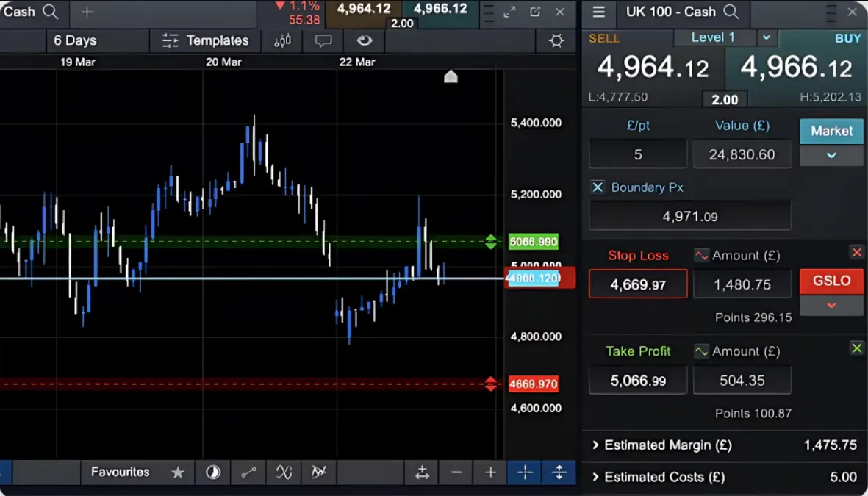
Task: Edit the Boundary Px 4,971.09 field
Action: tap(690, 216)
